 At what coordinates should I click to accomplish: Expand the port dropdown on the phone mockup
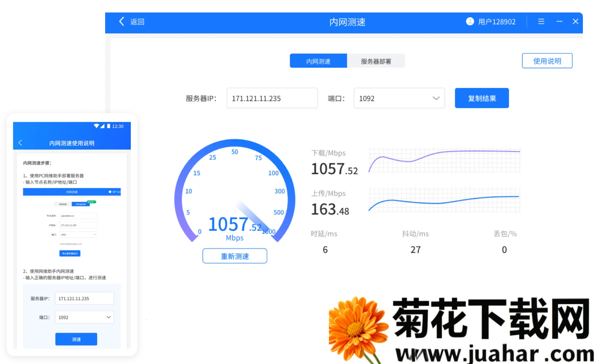[x=78, y=235]
